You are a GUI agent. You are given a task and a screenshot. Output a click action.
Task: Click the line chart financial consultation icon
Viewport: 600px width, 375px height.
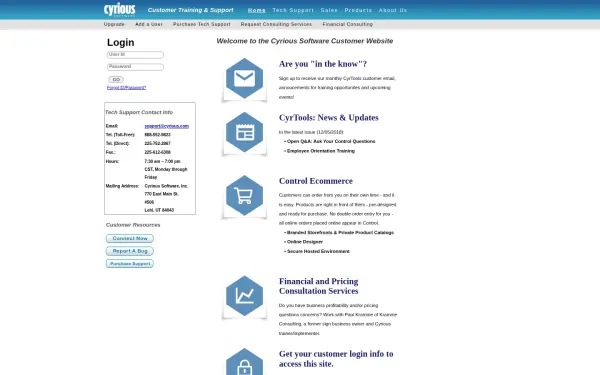(244, 296)
